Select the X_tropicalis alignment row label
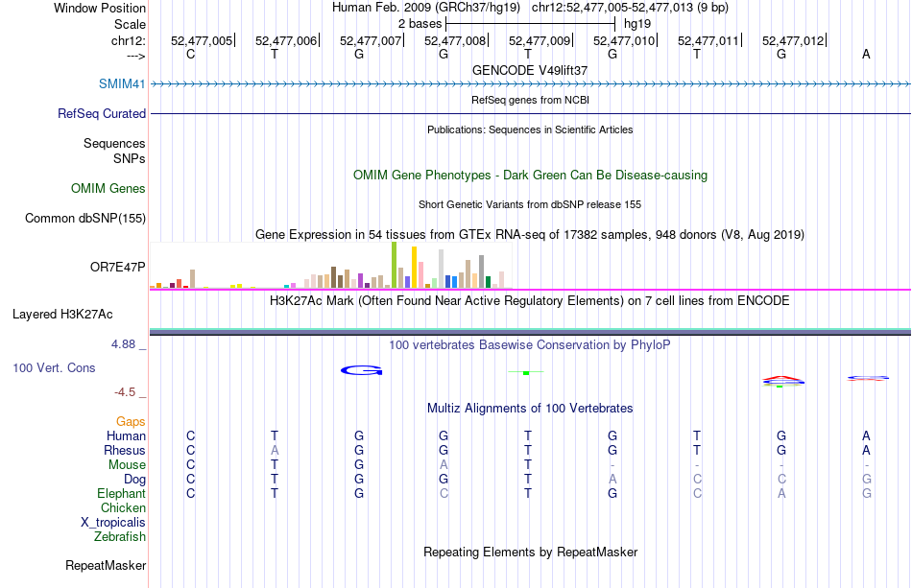Image resolution: width=912 pixels, height=588 pixels. coord(113,523)
